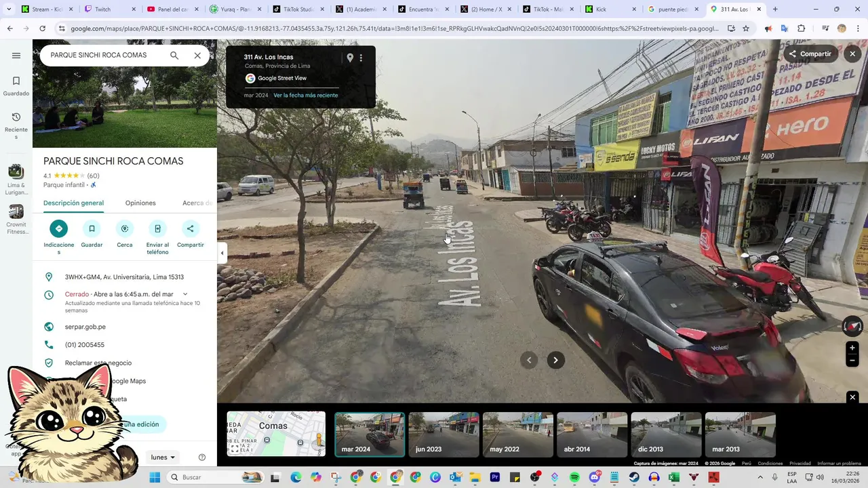Image resolution: width=868 pixels, height=488 pixels.
Task: Open the lunes day dropdown
Action: click(163, 457)
